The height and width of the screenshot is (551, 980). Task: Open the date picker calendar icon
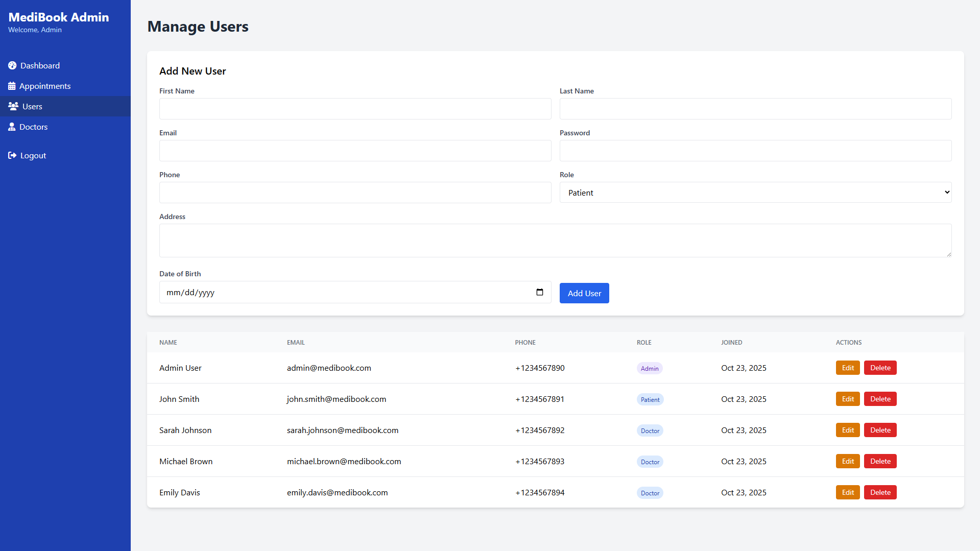point(539,292)
